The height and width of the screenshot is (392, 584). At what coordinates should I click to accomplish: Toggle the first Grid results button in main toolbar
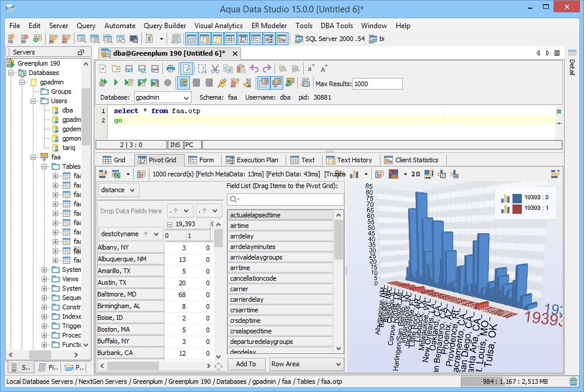click(191, 39)
